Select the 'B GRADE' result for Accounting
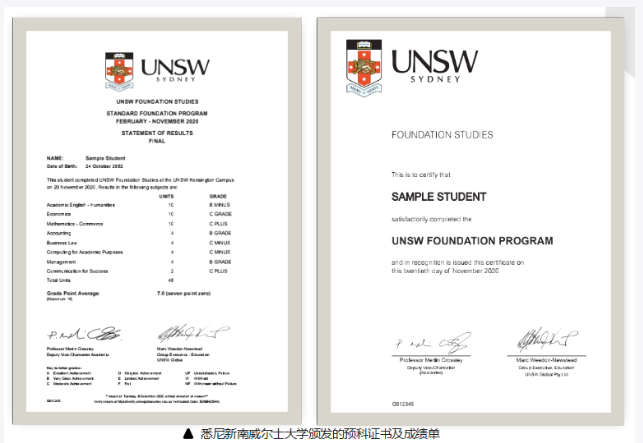This screenshot has height=443, width=643. (x=220, y=233)
